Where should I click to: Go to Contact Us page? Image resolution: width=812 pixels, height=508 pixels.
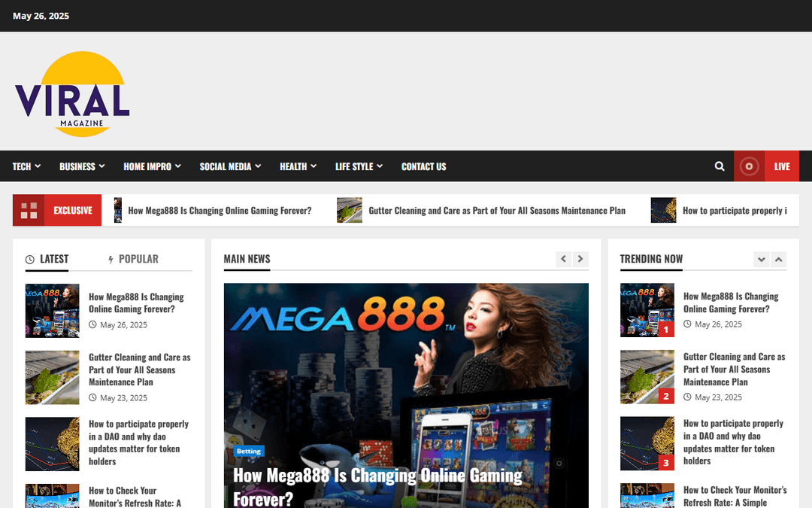423,166
